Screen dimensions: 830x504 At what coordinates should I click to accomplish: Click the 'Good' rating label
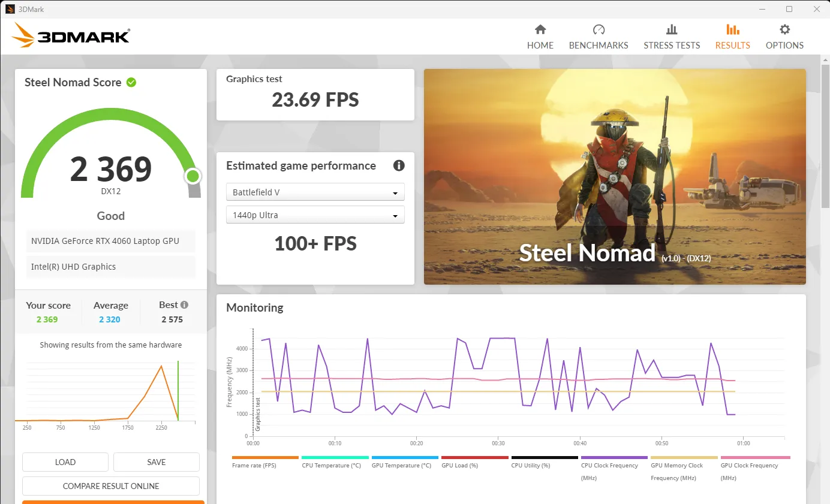[x=111, y=216]
